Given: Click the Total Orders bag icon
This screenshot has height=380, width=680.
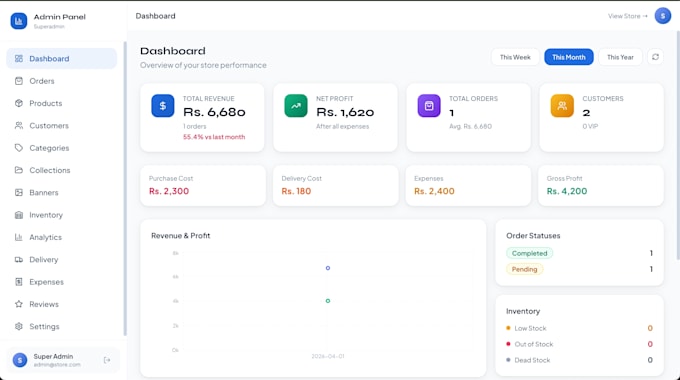Looking at the screenshot, I should point(429,106).
